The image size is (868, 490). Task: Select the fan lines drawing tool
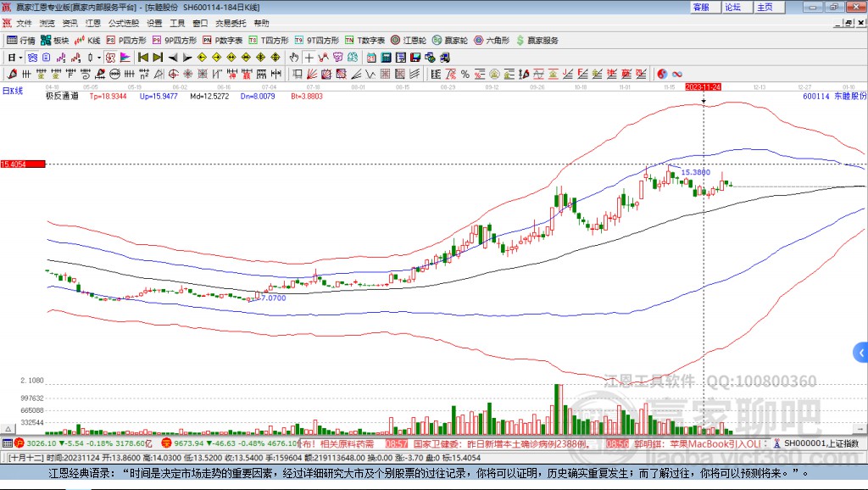click(x=312, y=75)
